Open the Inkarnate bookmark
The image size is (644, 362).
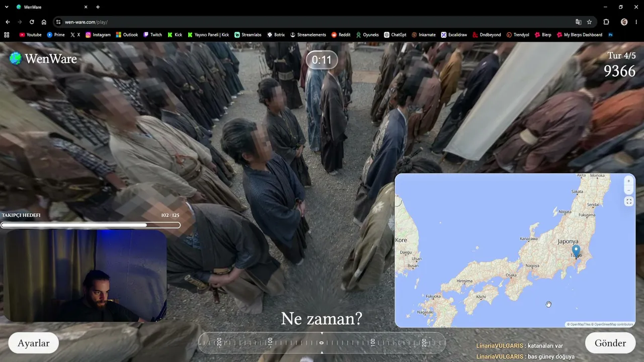[x=424, y=35]
